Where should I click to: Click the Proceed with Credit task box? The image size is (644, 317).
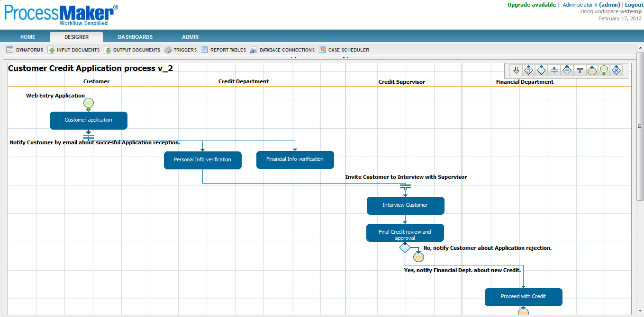(523, 297)
